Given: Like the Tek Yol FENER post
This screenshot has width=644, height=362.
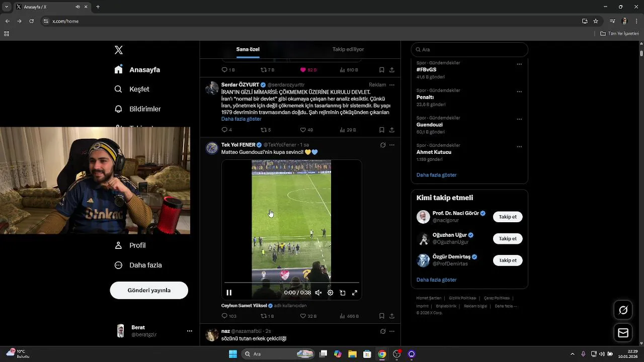Looking at the screenshot, I should coord(308,316).
